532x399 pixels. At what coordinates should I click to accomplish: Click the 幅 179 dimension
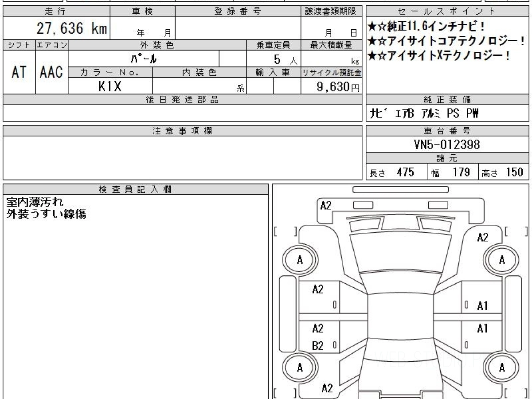coord(450,172)
